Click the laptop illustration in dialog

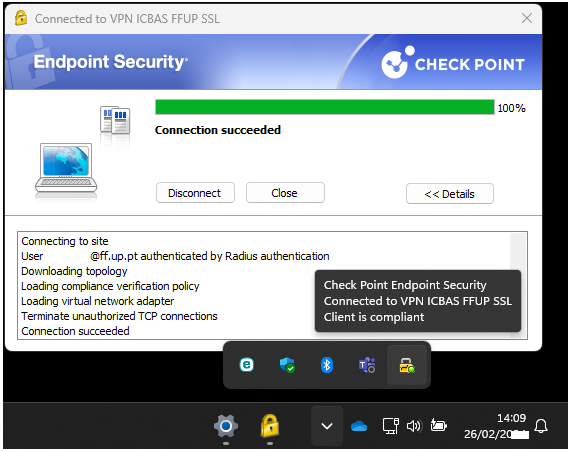66,168
